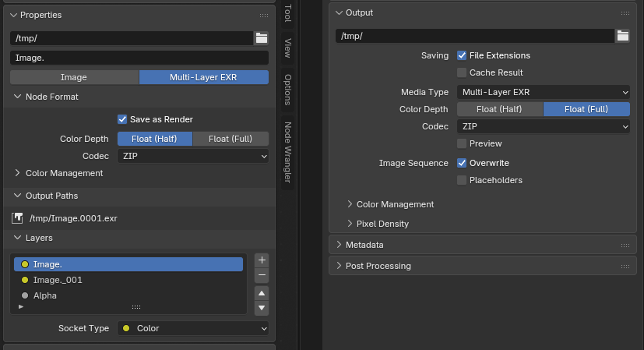The height and width of the screenshot is (350, 644).
Task: Select the Image._001 layer row
Action: [x=128, y=280]
